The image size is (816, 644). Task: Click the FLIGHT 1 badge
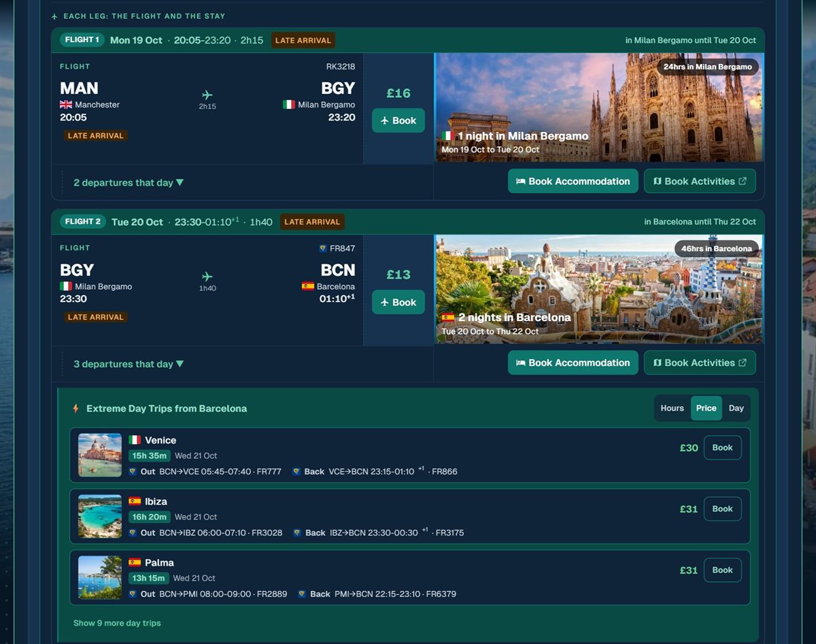click(x=82, y=39)
